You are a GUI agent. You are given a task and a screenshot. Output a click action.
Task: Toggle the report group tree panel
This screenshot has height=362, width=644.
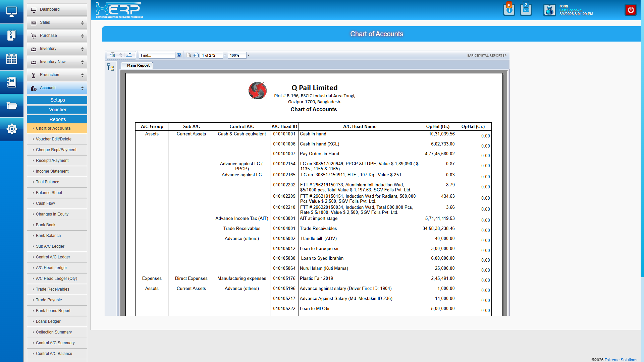pos(111,67)
